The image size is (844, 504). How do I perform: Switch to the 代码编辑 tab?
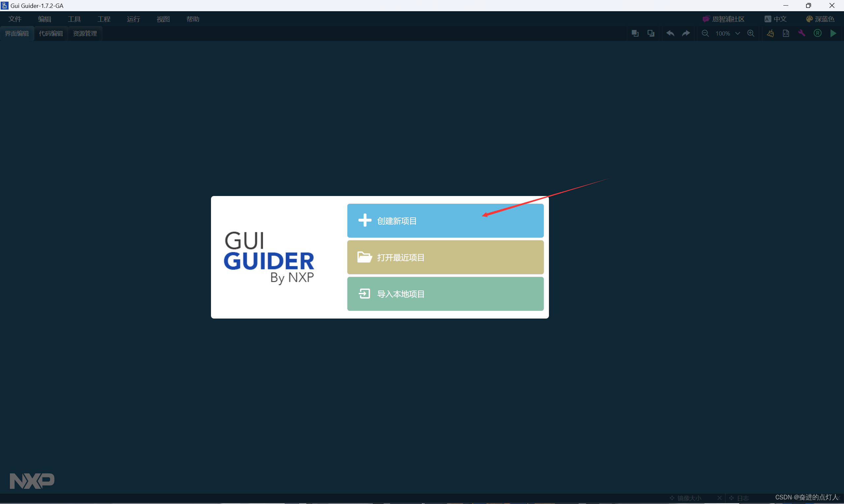(x=51, y=33)
